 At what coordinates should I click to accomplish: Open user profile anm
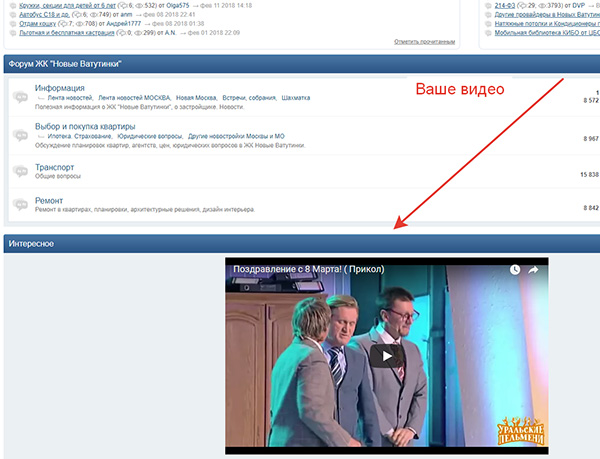(126, 15)
